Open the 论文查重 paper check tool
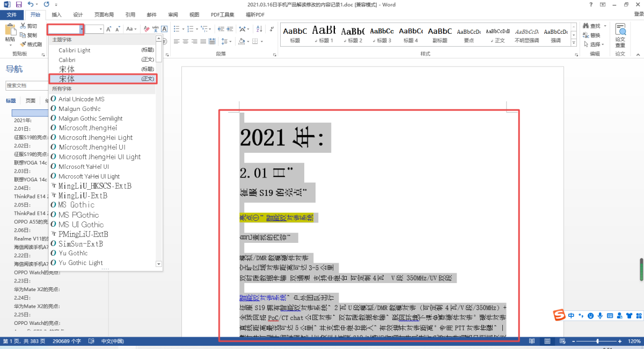 620,35
